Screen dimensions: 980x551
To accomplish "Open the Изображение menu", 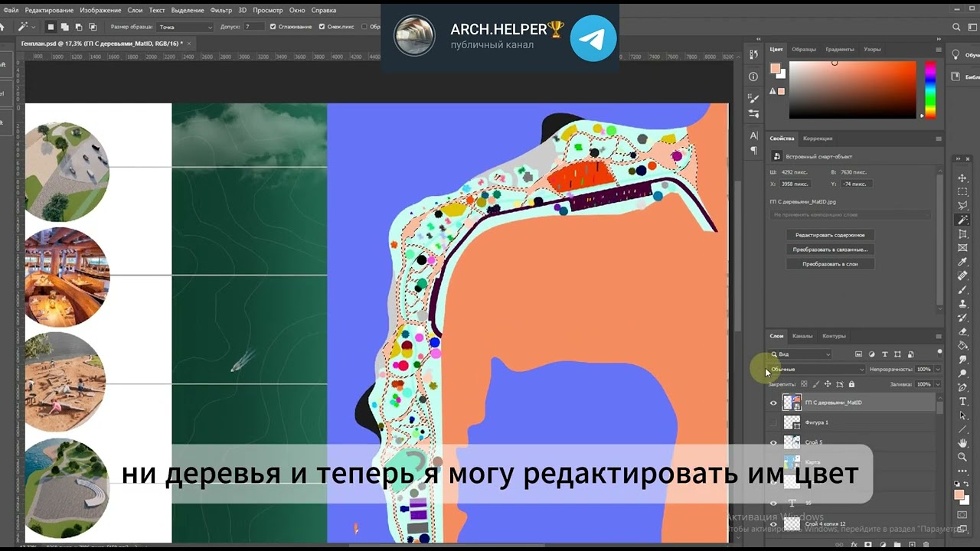I will (101, 10).
